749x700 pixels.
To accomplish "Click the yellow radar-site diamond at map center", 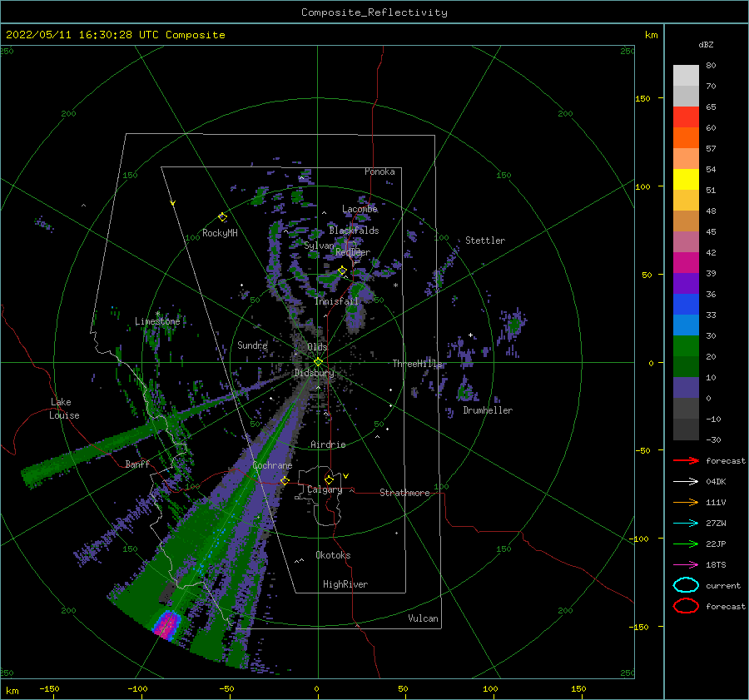I will point(318,362).
